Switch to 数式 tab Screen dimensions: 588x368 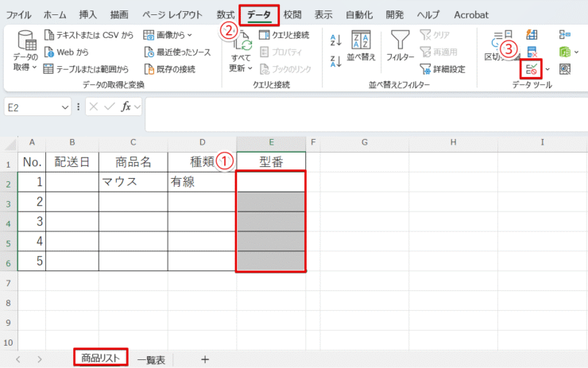(x=226, y=15)
